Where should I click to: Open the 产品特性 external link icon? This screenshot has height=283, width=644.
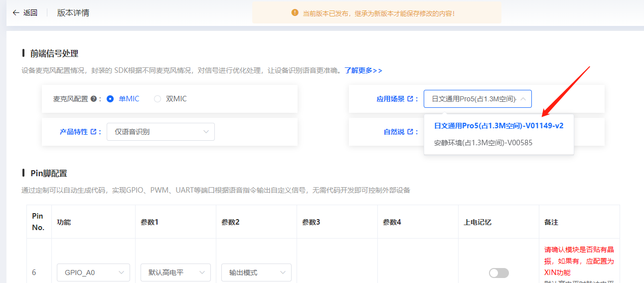tap(93, 132)
